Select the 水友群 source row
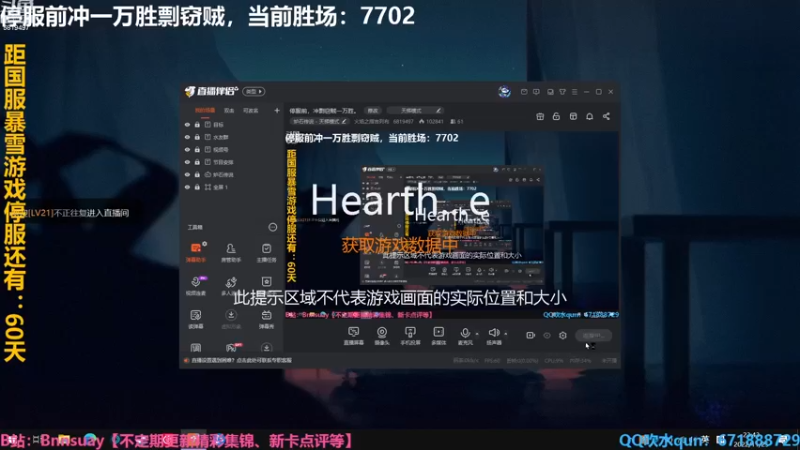 pos(233,137)
